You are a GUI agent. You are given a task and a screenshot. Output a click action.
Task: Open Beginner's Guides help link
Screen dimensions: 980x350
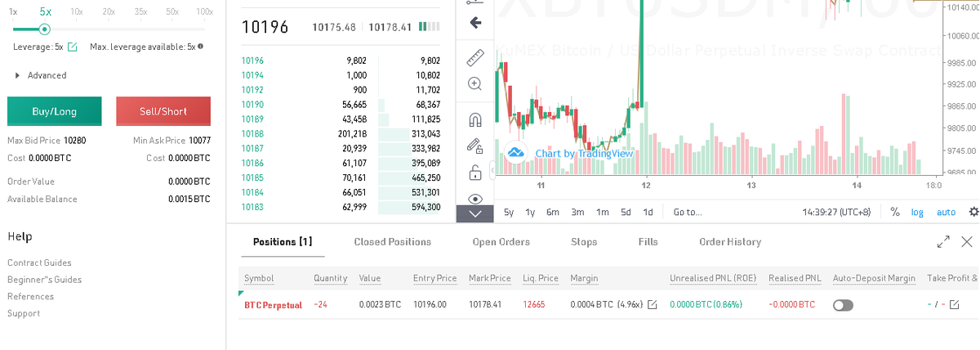pyautogui.click(x=45, y=280)
